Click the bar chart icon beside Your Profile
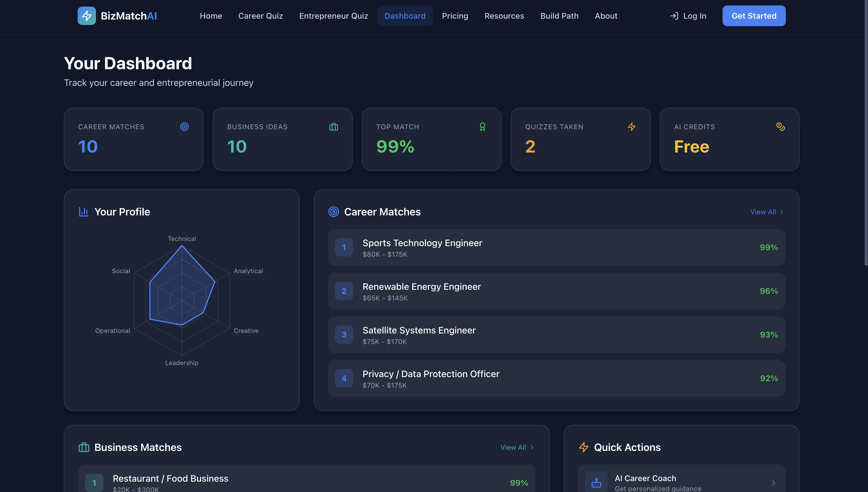The height and width of the screenshot is (492, 868). point(84,212)
